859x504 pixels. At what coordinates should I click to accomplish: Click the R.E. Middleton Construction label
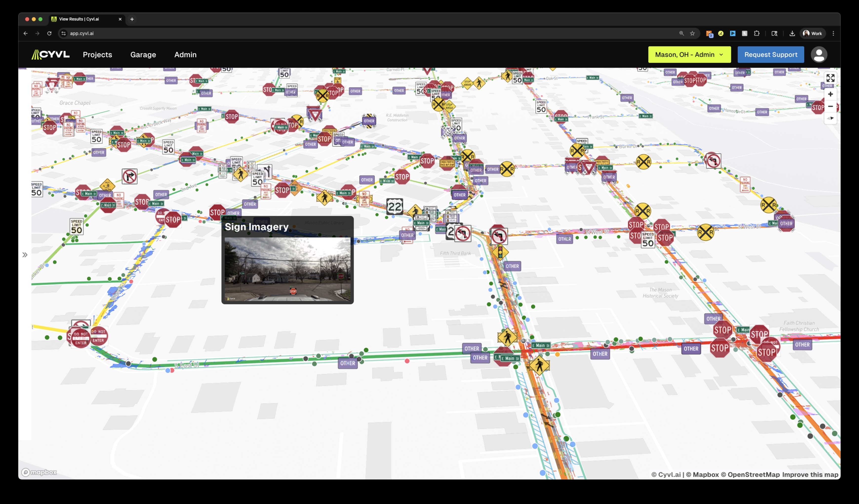(x=397, y=117)
